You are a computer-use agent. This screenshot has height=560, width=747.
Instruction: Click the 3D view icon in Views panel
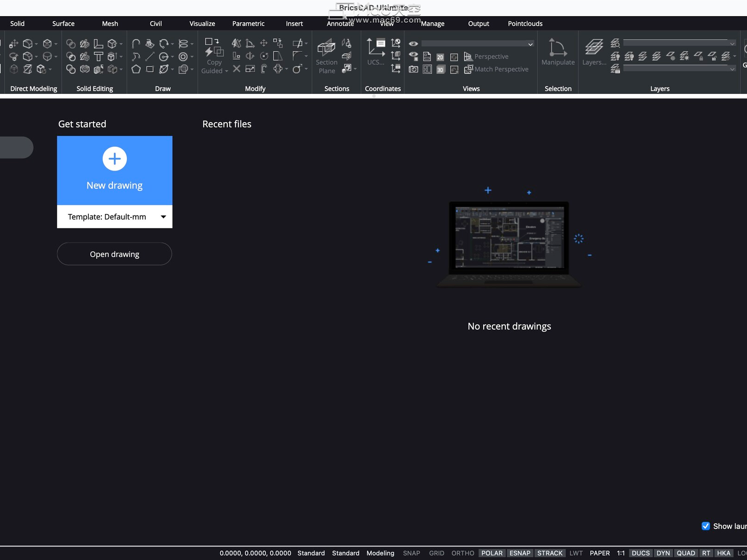tap(440, 69)
